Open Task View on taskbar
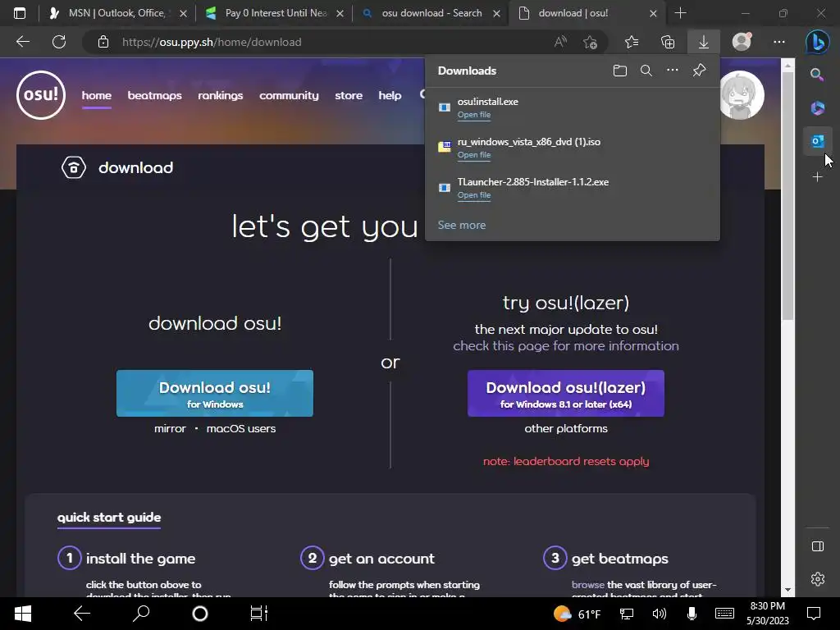Screen dimensions: 840x630 coord(259,614)
